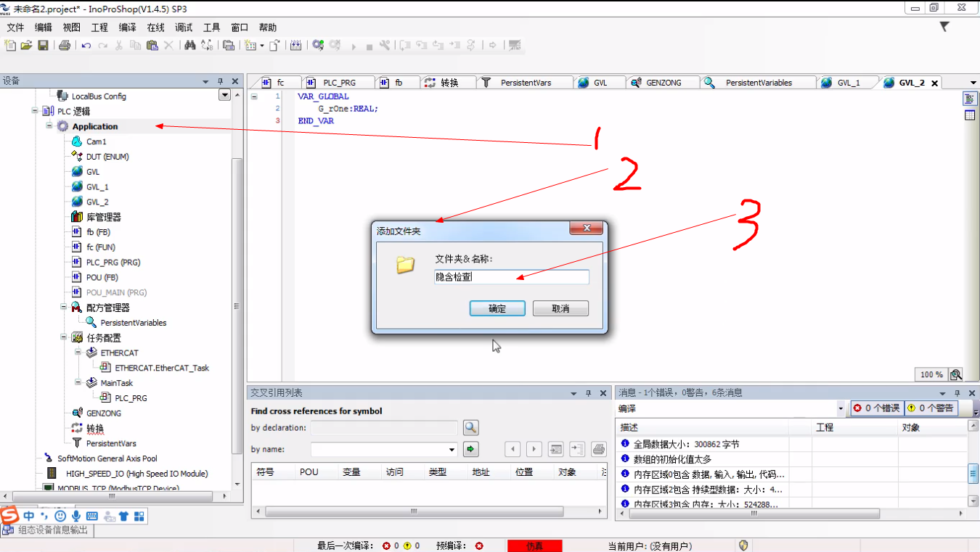Click the Save floppy disk icon
Viewport: 980px width, 552px height.
pos(43,45)
